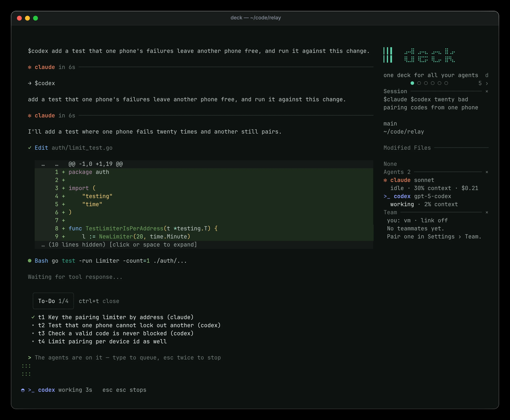Click the arrow before $codex handoff
The image size is (510, 420).
tap(29, 83)
